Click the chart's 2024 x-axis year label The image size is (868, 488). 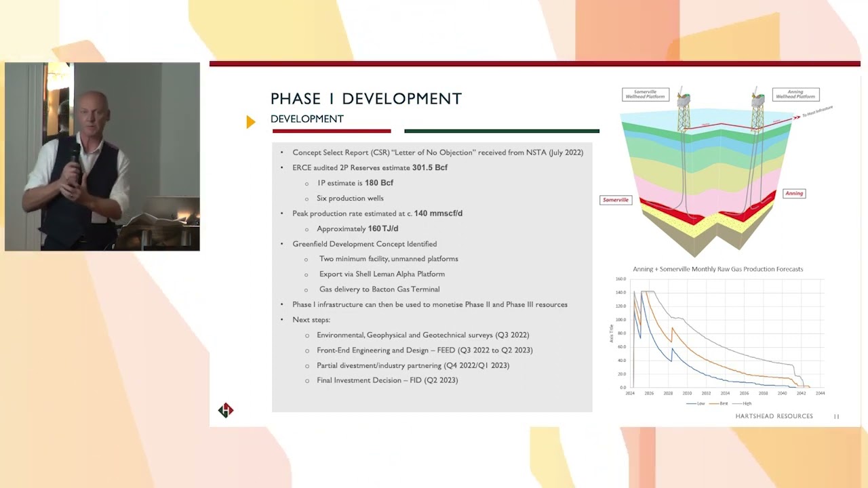[x=630, y=393]
